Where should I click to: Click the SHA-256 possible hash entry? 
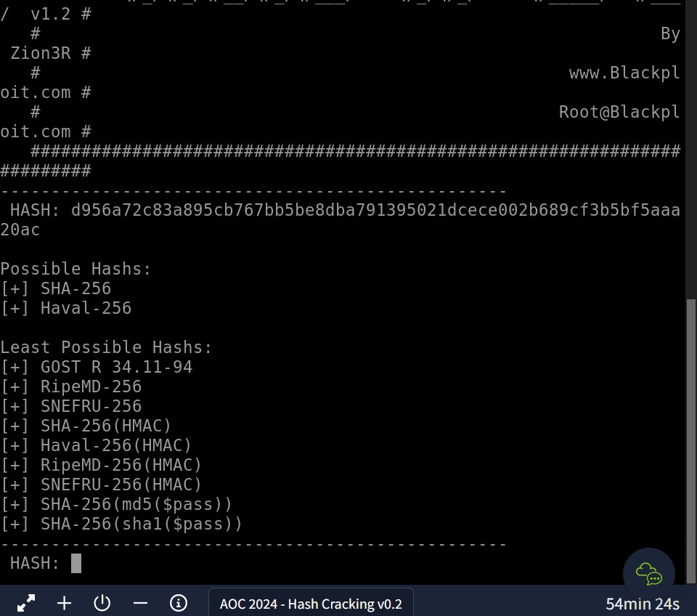coord(76,288)
